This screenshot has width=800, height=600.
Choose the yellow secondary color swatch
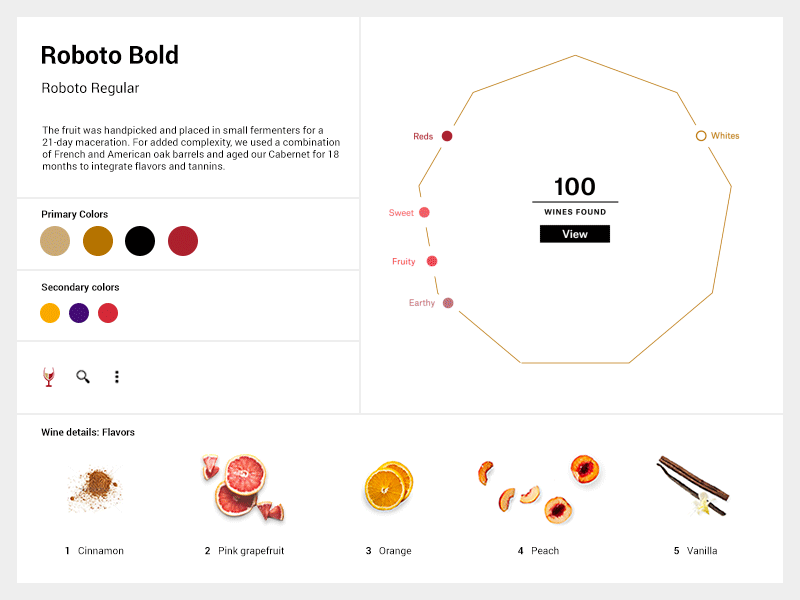[50, 313]
